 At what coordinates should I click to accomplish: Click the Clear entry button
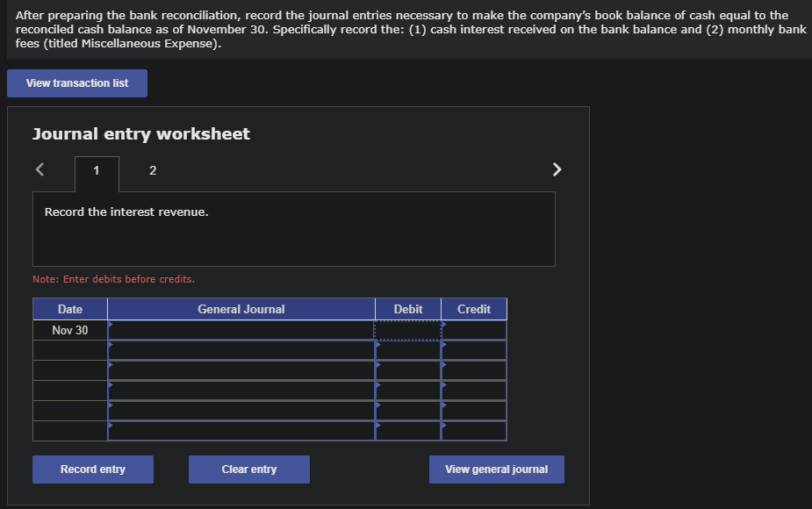point(248,469)
